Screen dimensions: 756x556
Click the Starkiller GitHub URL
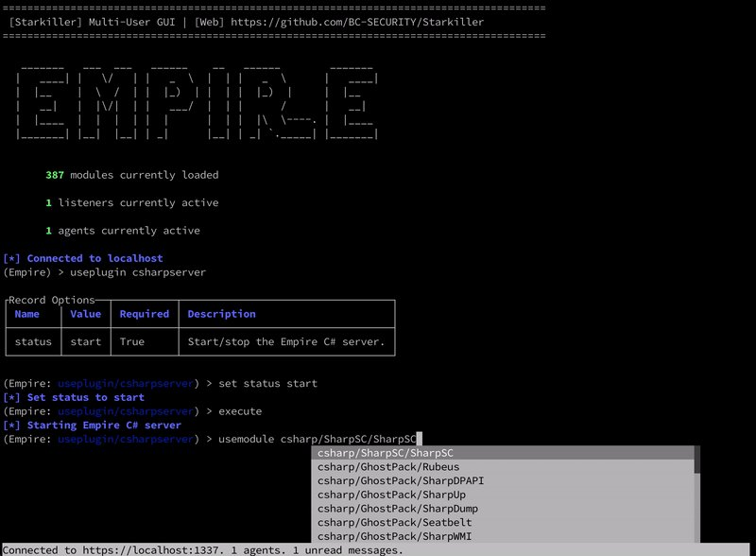coord(357,22)
